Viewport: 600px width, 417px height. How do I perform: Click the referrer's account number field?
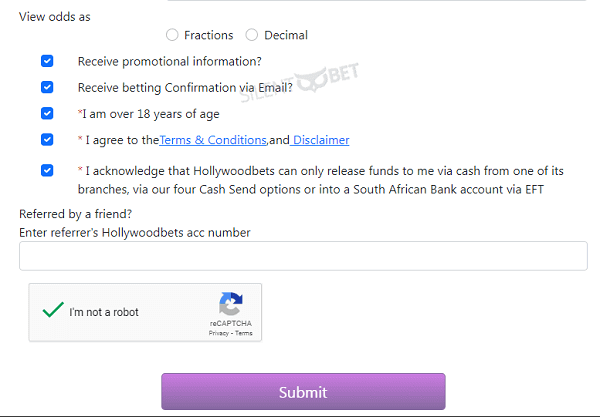(x=303, y=256)
